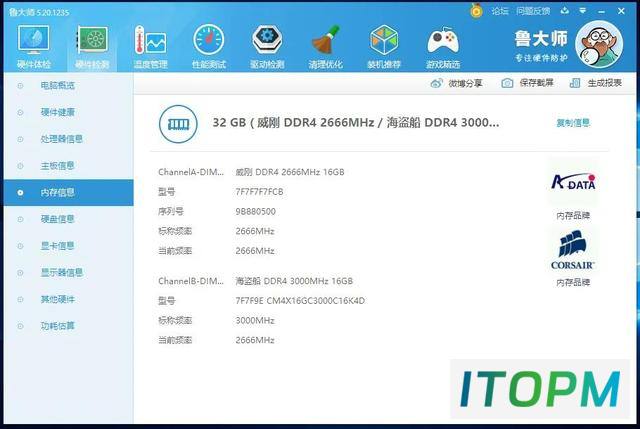Screen dimensions: 640x429
Task: Open 清理优化 broom icon
Action: tap(325, 40)
